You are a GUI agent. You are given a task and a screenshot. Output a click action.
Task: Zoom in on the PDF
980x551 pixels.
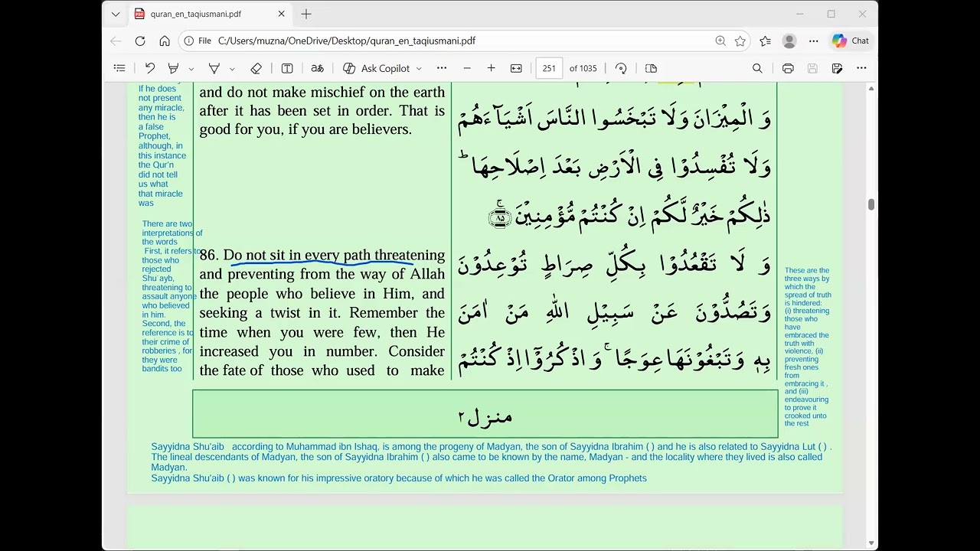[492, 68]
